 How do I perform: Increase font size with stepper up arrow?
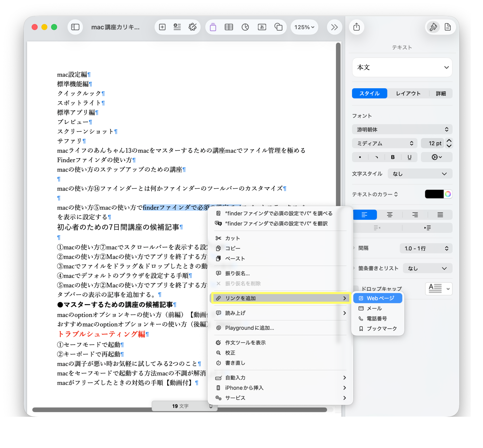point(449,141)
